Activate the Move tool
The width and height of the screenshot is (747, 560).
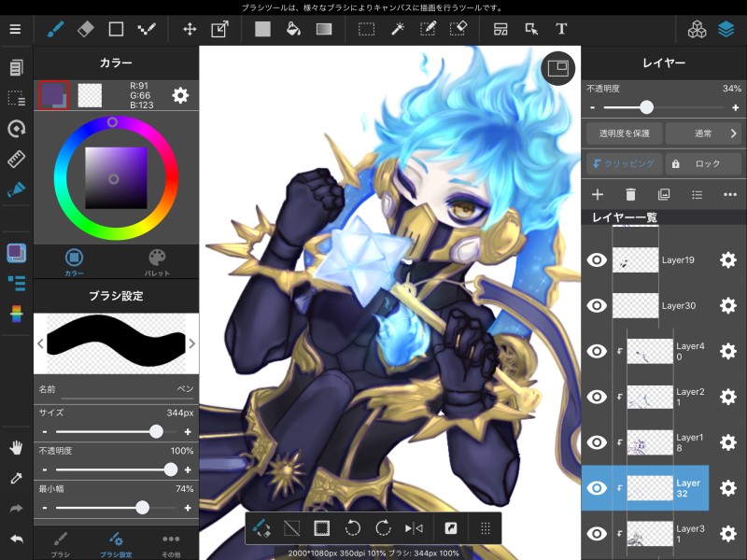click(190, 30)
